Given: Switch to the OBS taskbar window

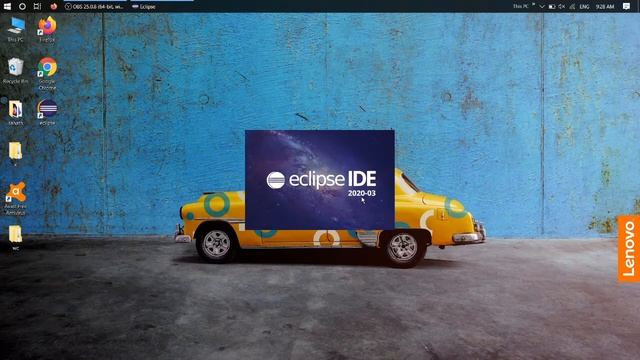Looking at the screenshot, I should click(x=95, y=7).
